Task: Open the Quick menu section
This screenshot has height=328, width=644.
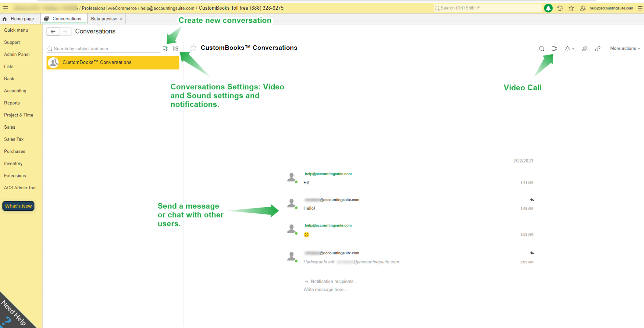Action: pyautogui.click(x=16, y=30)
